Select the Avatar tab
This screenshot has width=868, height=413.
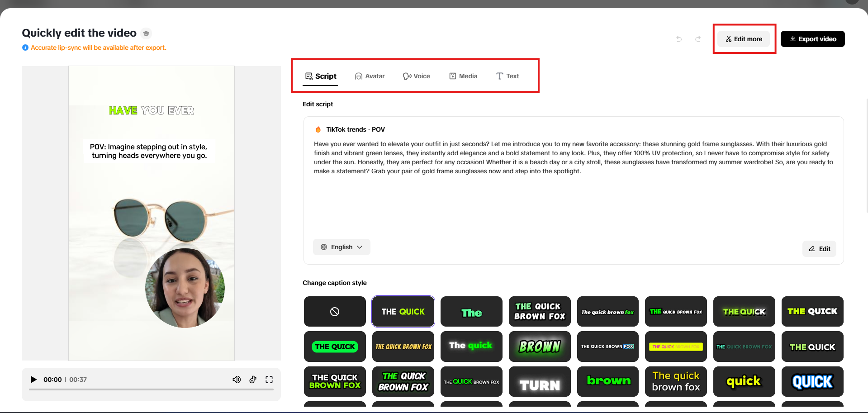(370, 76)
